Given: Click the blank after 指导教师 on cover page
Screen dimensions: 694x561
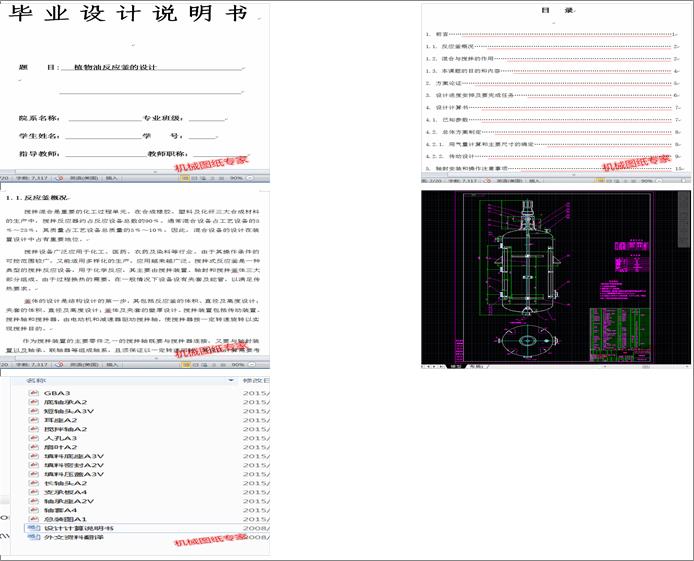Looking at the screenshot, I should pyautogui.click(x=106, y=154).
